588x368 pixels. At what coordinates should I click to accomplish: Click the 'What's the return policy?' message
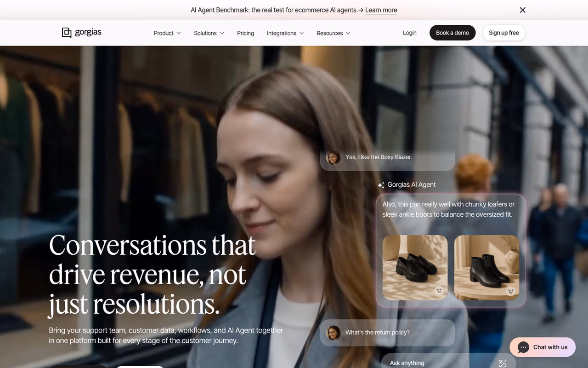(x=388, y=333)
